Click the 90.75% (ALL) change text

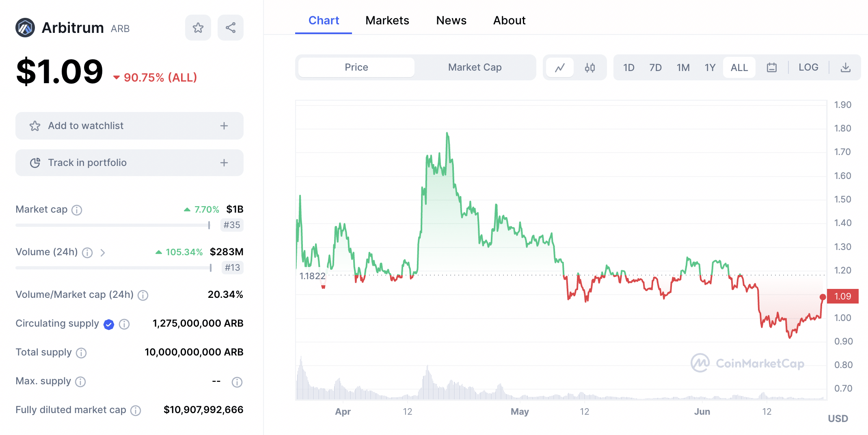coord(160,78)
